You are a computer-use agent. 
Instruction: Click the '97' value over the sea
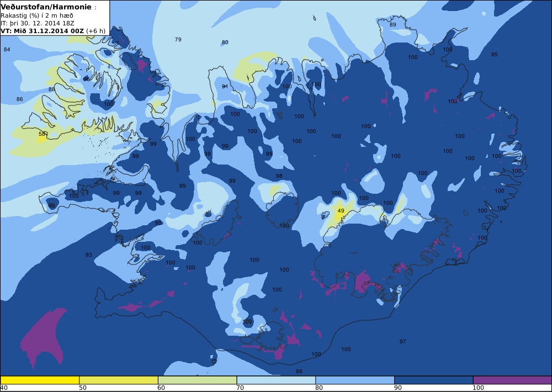pos(403,341)
